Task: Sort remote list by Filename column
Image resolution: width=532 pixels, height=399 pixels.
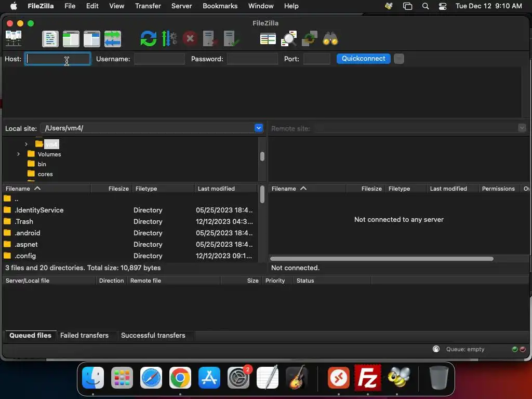Action: point(308,189)
